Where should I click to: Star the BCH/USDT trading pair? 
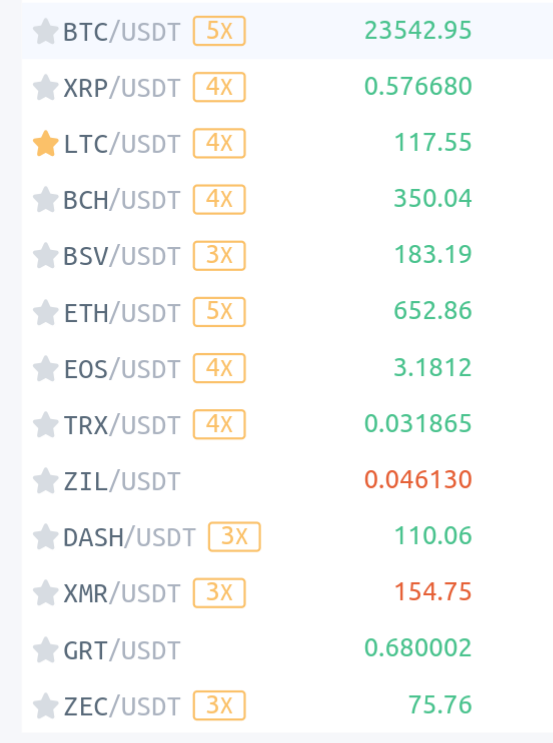(45, 199)
